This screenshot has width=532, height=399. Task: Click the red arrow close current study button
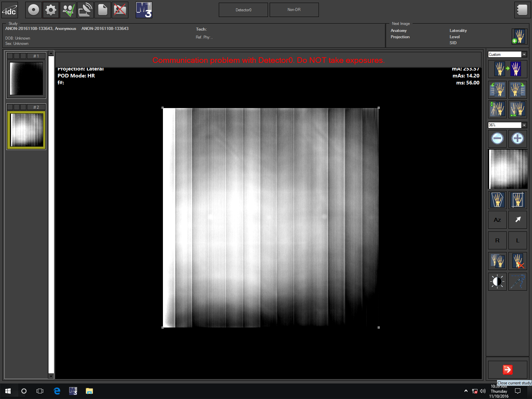(x=507, y=369)
